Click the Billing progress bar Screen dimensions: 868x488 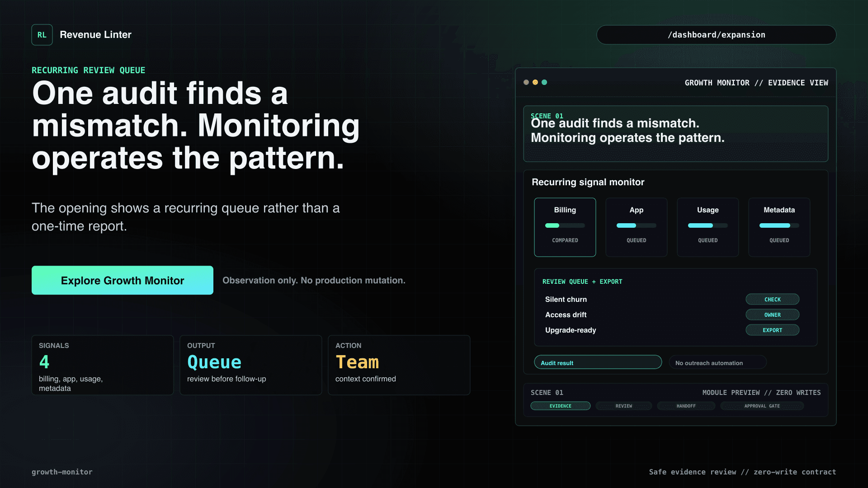pyautogui.click(x=565, y=225)
